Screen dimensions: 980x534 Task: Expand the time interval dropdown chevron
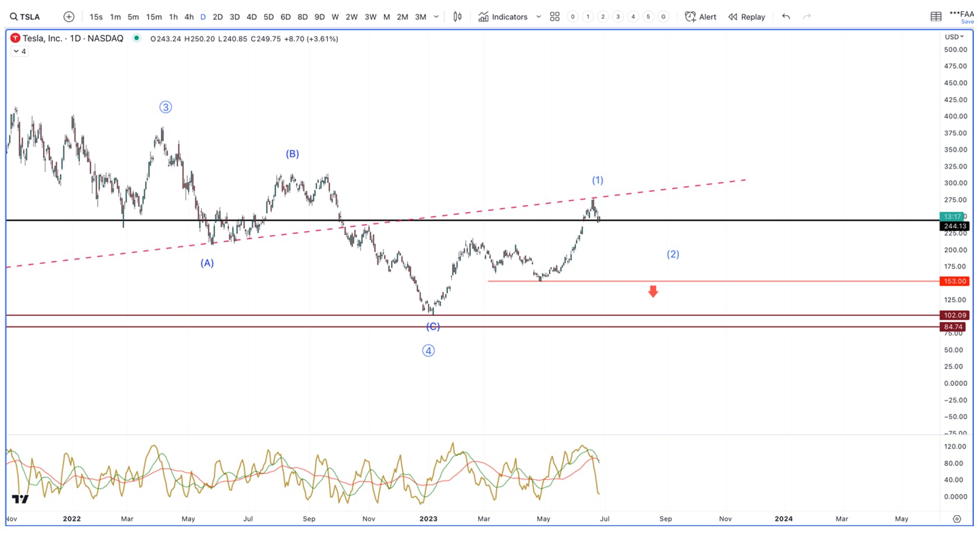pyautogui.click(x=436, y=17)
